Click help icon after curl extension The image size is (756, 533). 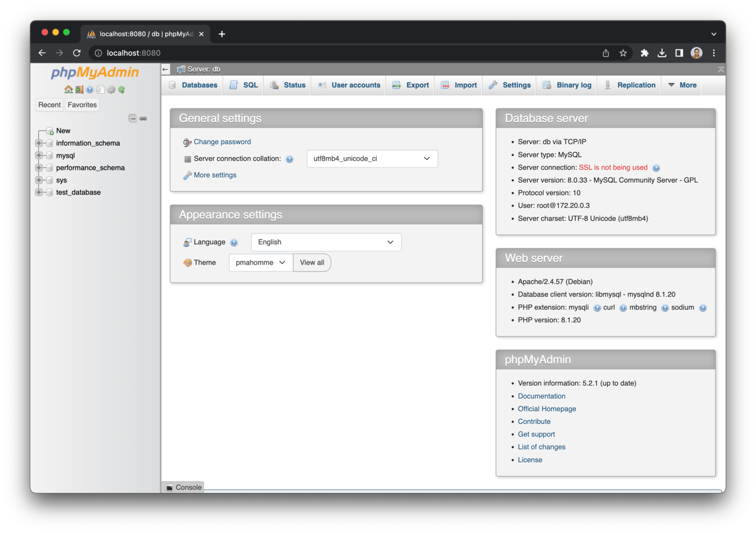[x=623, y=308]
